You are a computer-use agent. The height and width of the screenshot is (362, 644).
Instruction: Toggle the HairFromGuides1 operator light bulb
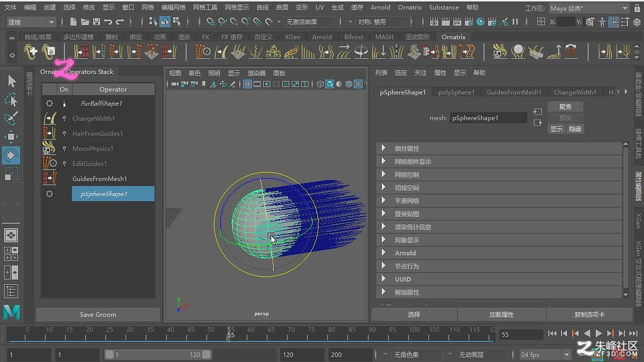[x=64, y=134]
